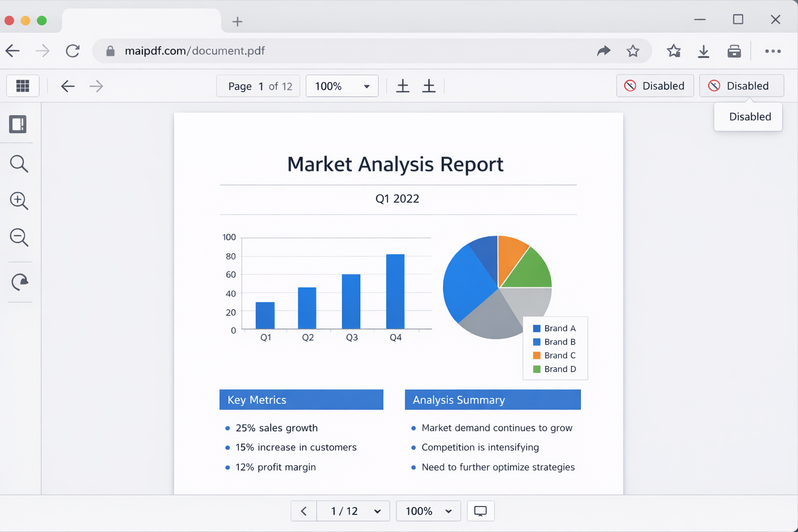Open the page thumbnail grid view
Image resolution: width=798 pixels, height=532 pixels.
coord(23,86)
